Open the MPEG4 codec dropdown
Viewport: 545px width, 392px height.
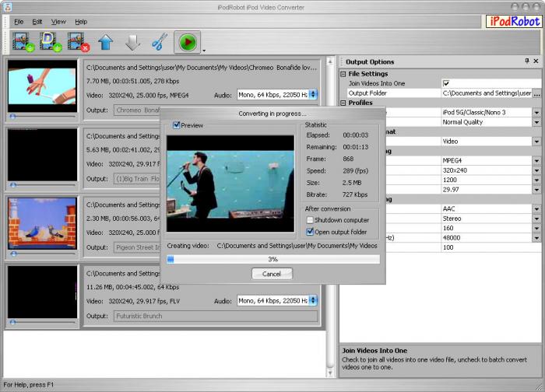coord(536,161)
